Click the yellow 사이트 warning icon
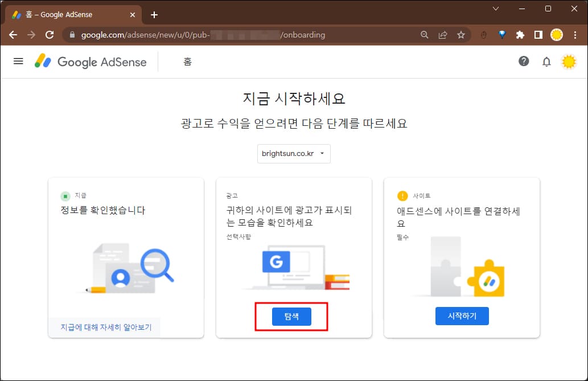This screenshot has width=588, height=381. 402,196
